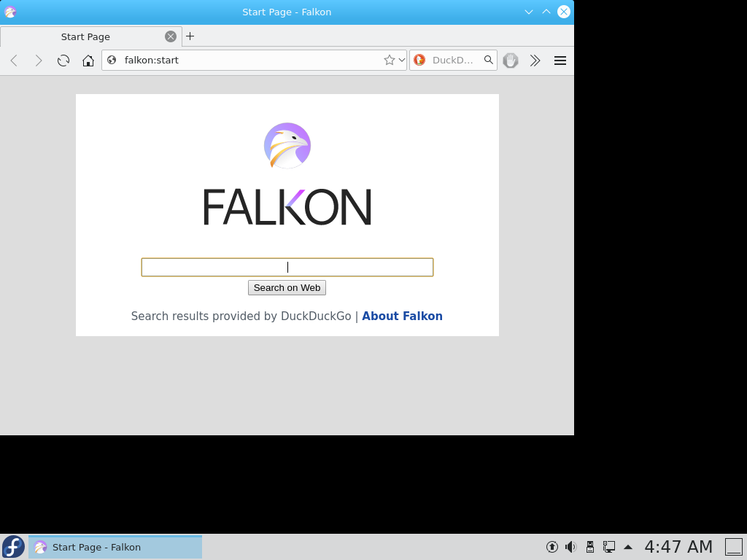Open the removable devices tray icon
Image resolution: width=747 pixels, height=560 pixels.
589,547
